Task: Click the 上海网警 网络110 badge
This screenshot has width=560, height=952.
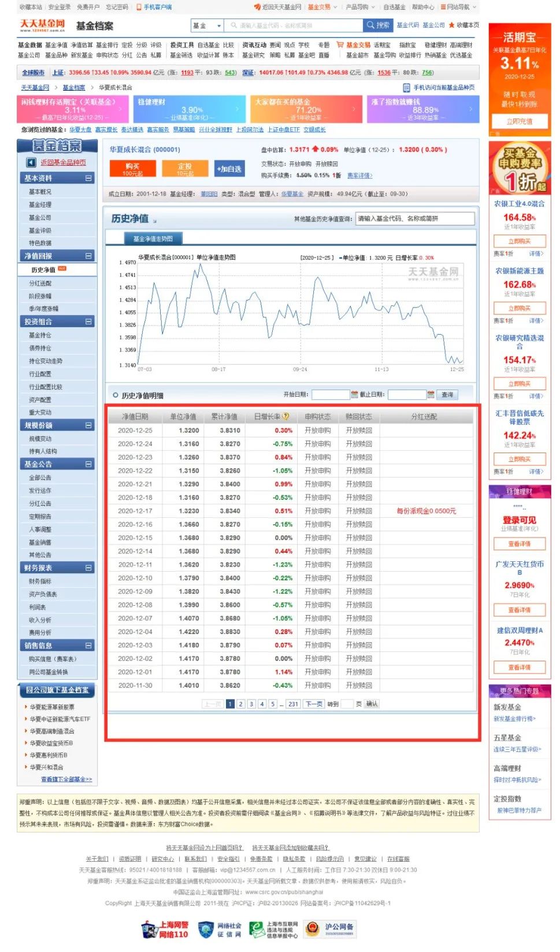Action: click(x=166, y=929)
